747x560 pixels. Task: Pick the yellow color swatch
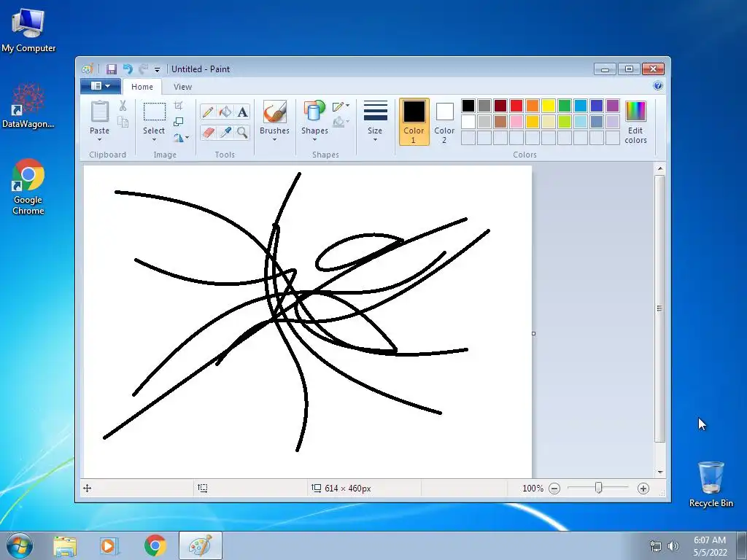click(549, 106)
